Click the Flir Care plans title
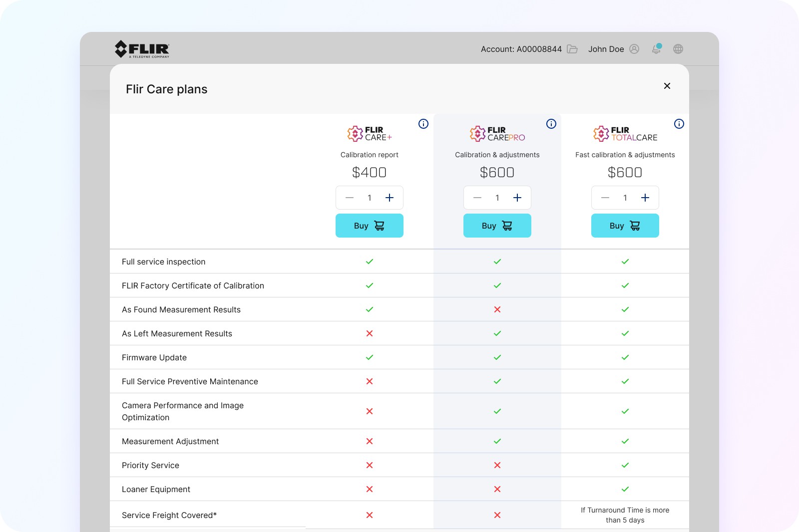799x532 pixels. (x=167, y=89)
